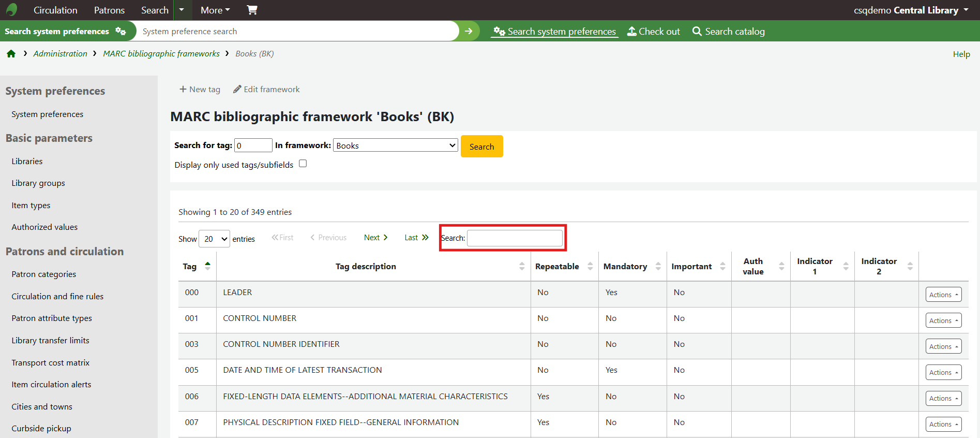Open Circulation in top navigation
980x438 pixels.
point(55,10)
